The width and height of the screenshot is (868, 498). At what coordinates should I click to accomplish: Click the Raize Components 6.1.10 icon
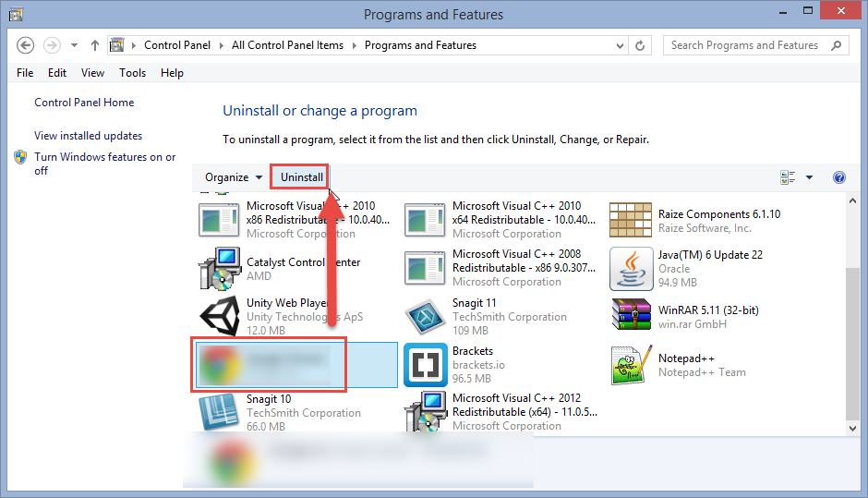coord(632,221)
